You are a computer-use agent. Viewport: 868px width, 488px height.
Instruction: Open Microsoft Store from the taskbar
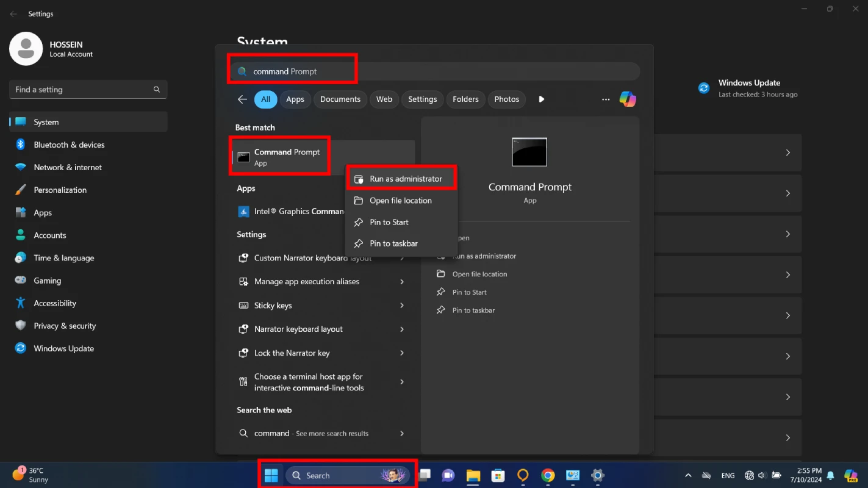coord(498,475)
